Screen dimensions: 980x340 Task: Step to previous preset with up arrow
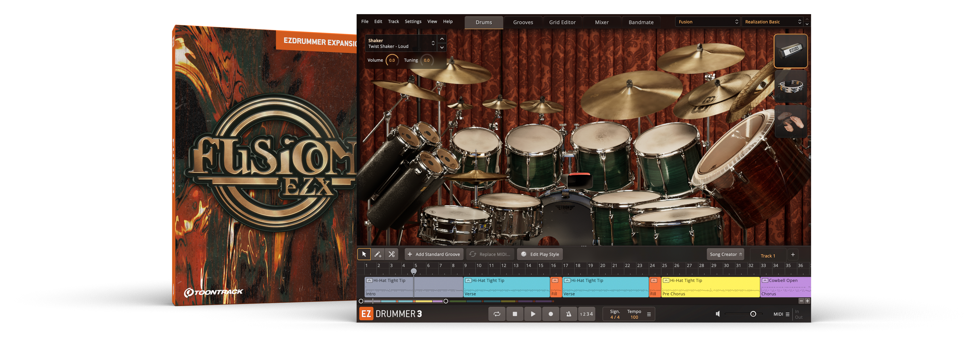(x=807, y=19)
